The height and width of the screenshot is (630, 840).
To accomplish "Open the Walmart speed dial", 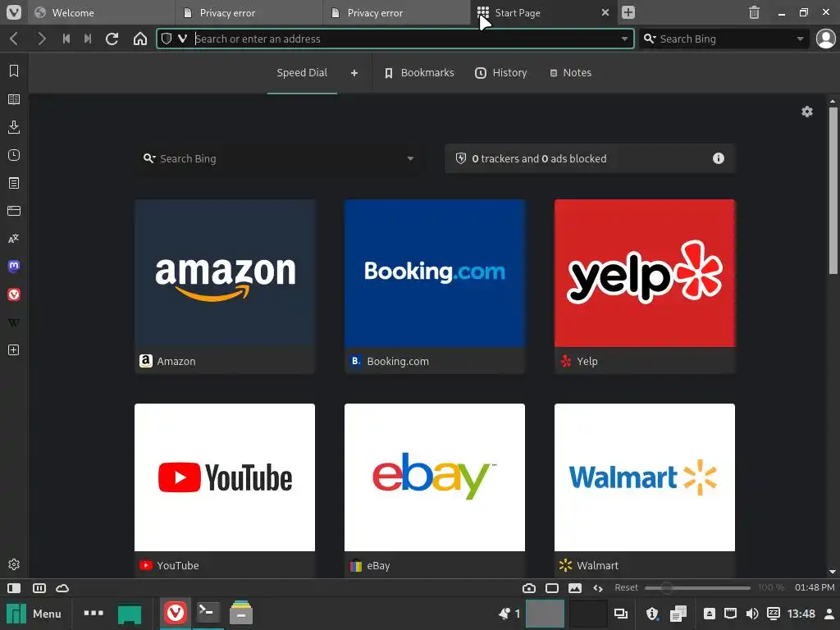I will coord(645,491).
